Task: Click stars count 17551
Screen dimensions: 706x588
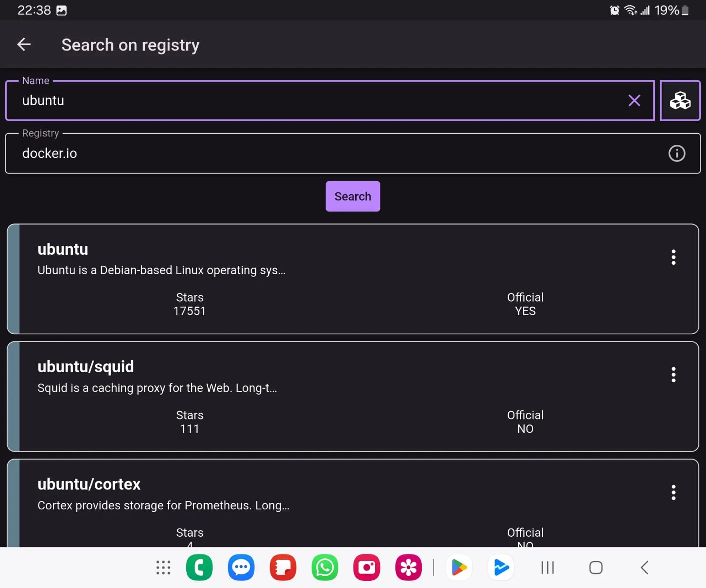Action: (189, 311)
